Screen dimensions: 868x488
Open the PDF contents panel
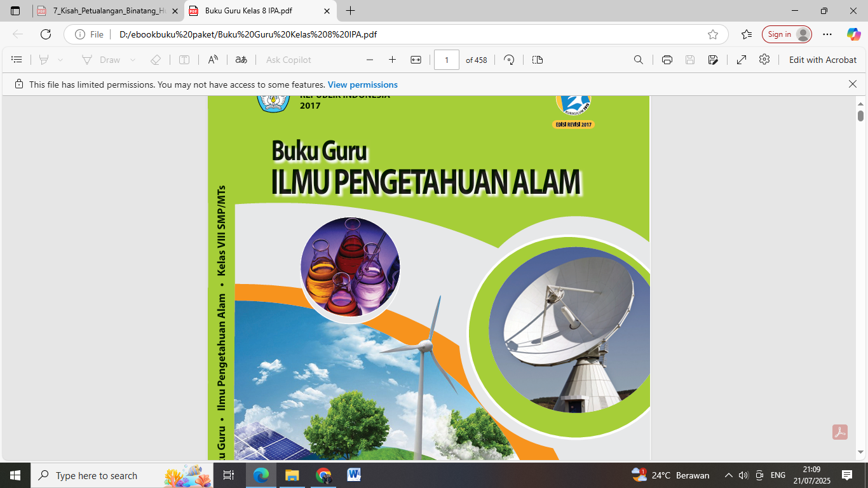tap(17, 59)
